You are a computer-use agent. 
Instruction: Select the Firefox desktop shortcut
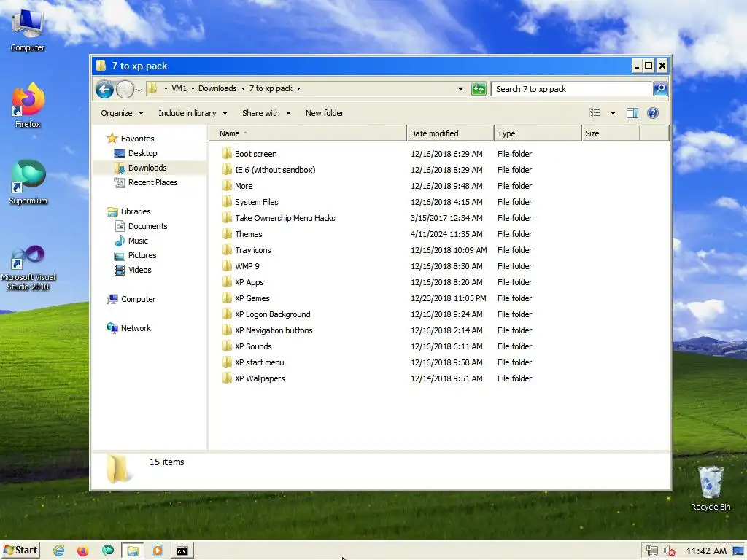click(28, 105)
